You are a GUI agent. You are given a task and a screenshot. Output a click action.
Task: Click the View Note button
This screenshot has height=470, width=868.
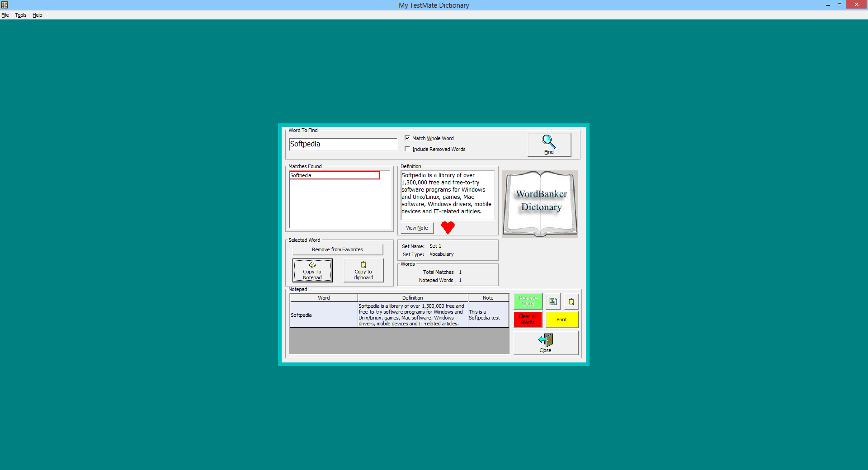(x=417, y=228)
